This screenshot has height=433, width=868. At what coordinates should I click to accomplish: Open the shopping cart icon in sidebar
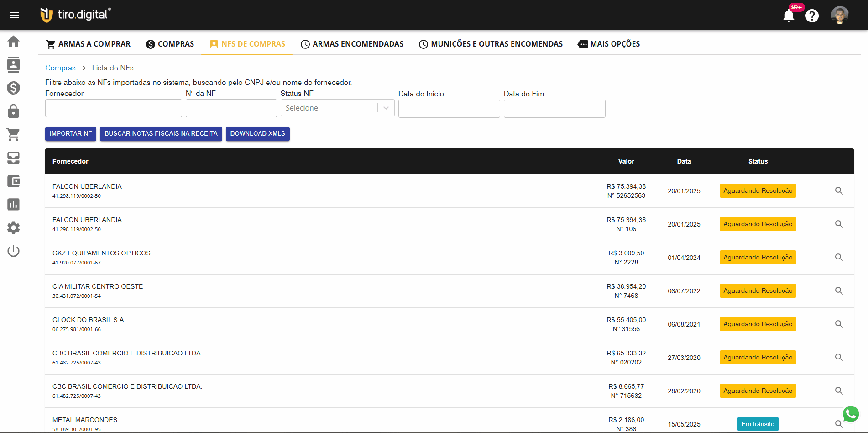[x=14, y=135]
